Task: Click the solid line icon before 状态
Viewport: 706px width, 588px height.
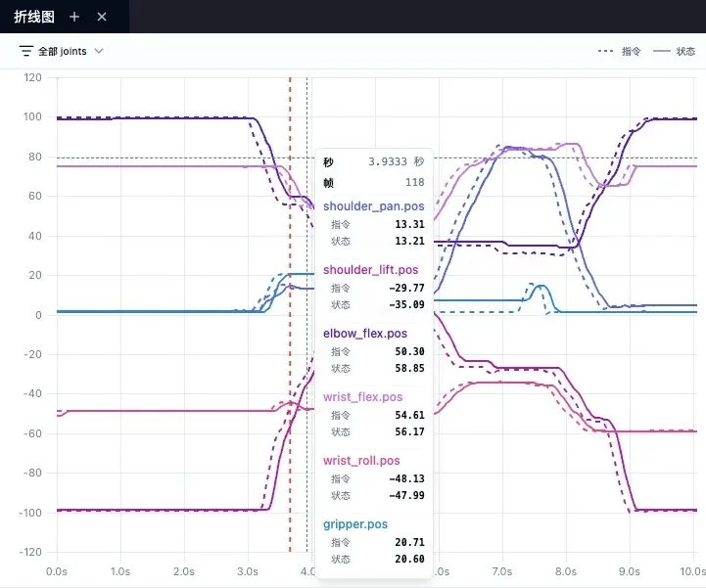Action: [x=662, y=51]
